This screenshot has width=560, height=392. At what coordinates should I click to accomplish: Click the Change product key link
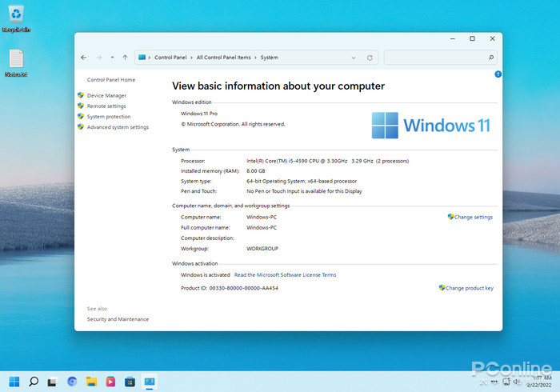pyautogui.click(x=470, y=288)
